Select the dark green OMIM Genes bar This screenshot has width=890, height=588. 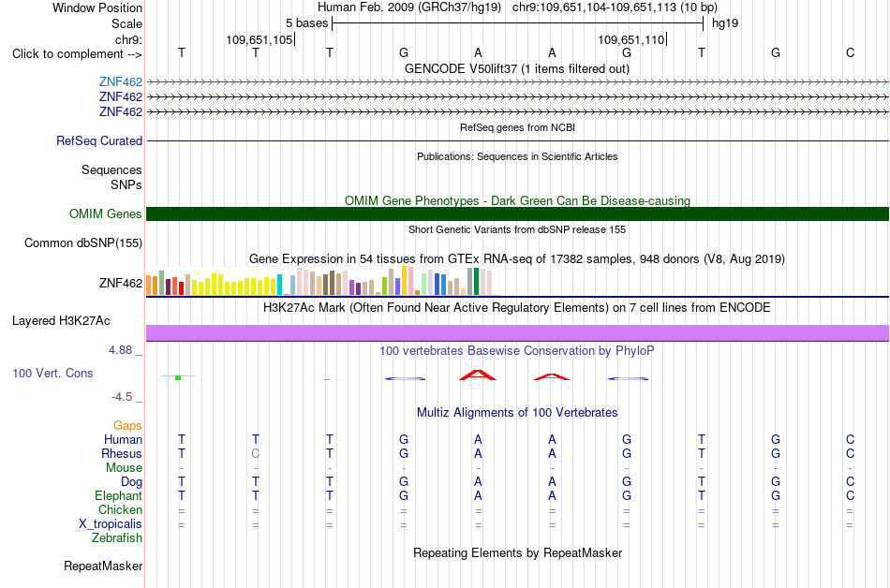517,213
